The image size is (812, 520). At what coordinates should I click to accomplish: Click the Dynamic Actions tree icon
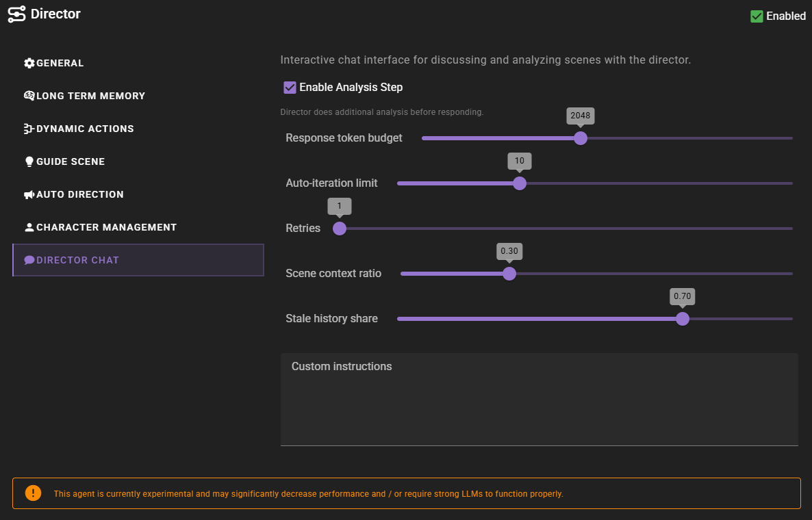(29, 129)
